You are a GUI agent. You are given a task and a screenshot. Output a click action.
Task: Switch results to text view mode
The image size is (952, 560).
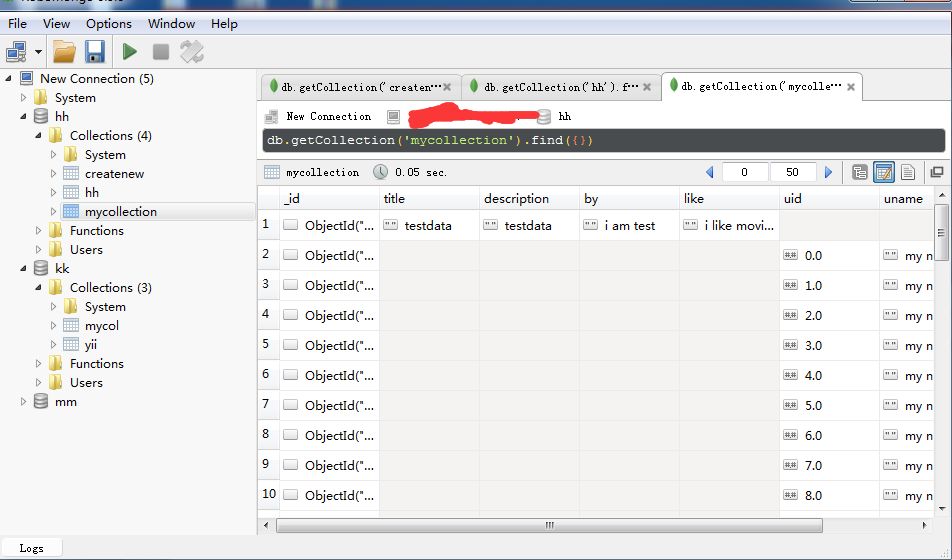(x=908, y=172)
